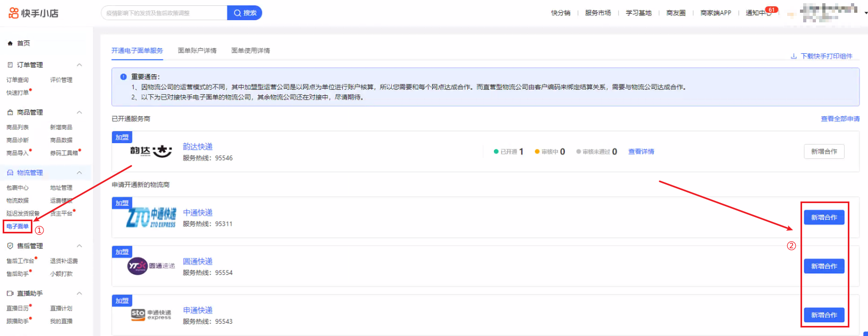Click the YTO 圆通速递 logo
868x336 pixels.
click(x=151, y=266)
